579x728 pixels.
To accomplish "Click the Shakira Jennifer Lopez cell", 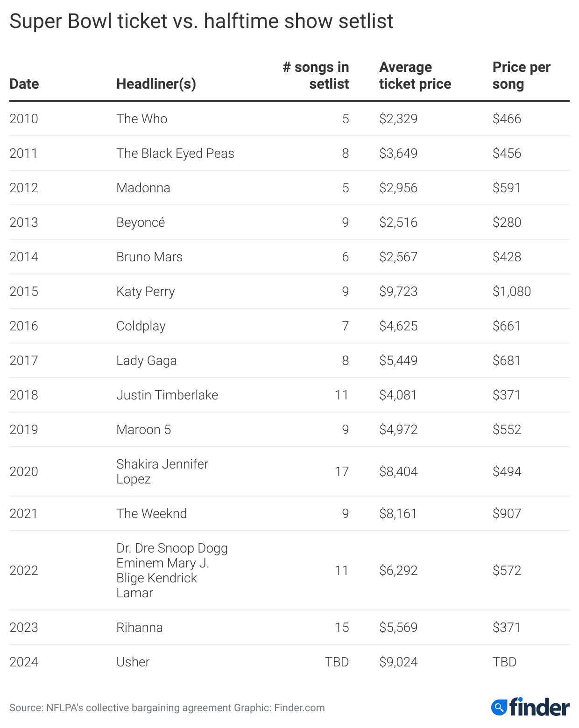I will (x=162, y=471).
